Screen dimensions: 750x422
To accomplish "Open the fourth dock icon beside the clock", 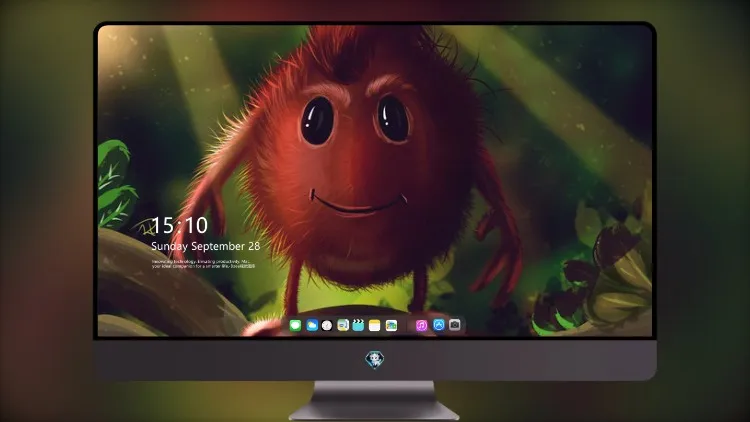I will [343, 326].
